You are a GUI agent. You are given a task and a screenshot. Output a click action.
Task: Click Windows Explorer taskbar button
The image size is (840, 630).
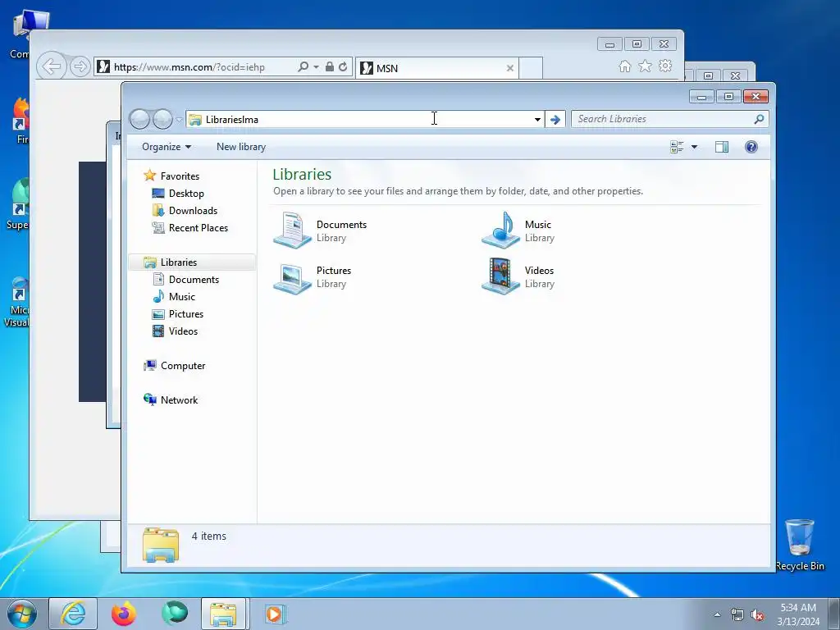tap(224, 614)
